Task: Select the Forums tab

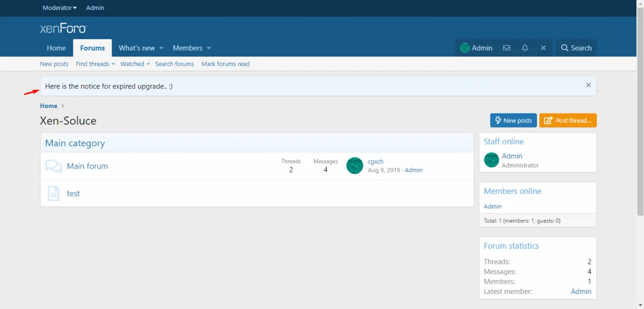Action: pyautogui.click(x=93, y=48)
